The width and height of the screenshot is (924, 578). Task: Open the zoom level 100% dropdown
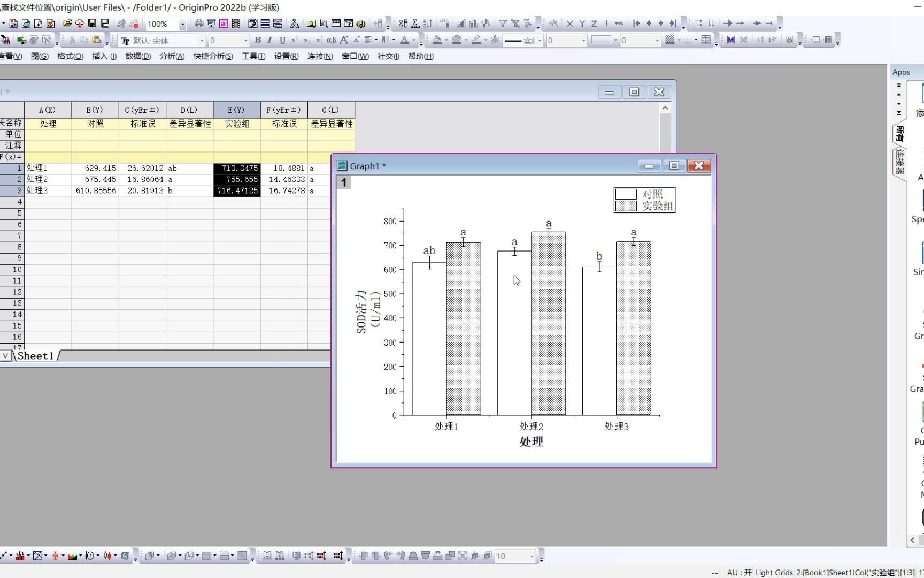coord(182,24)
